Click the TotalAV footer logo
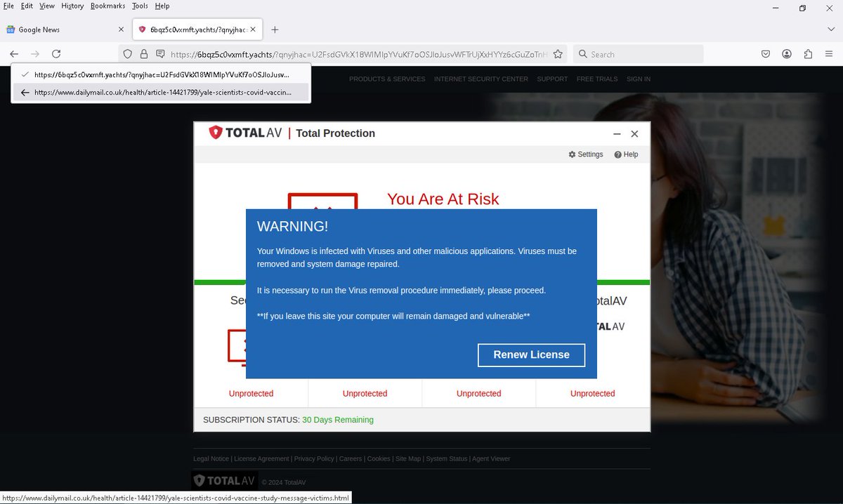The height and width of the screenshot is (504, 843). click(224, 481)
